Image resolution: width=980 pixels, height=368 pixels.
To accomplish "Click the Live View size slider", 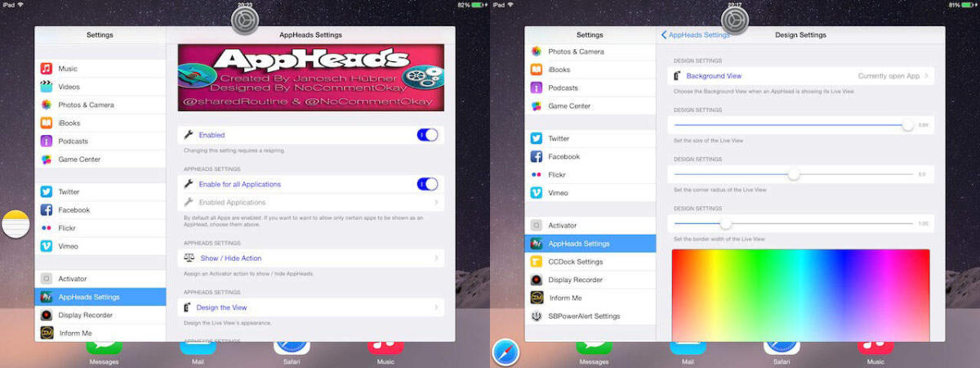I will (794, 125).
